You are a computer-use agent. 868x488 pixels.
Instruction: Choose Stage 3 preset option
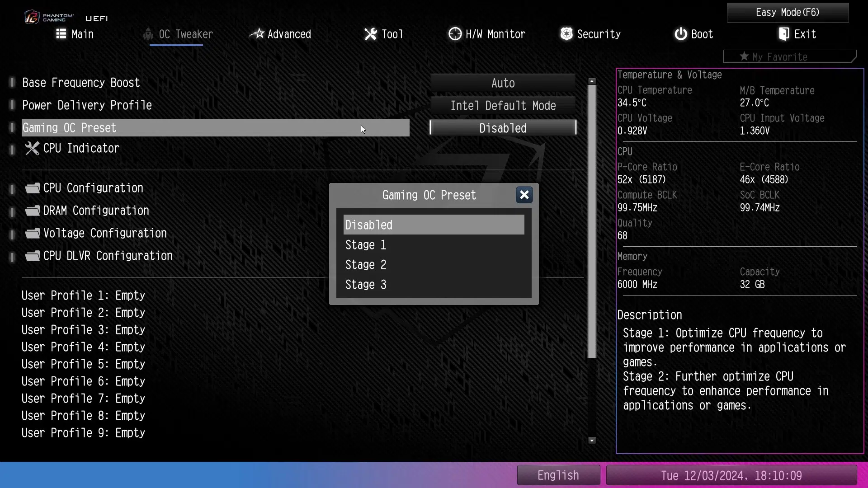(434, 285)
